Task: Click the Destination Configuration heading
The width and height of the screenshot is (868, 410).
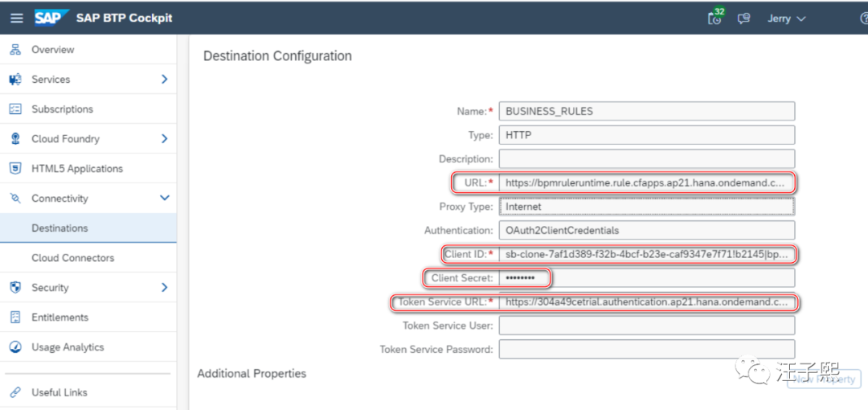Action: click(x=277, y=56)
